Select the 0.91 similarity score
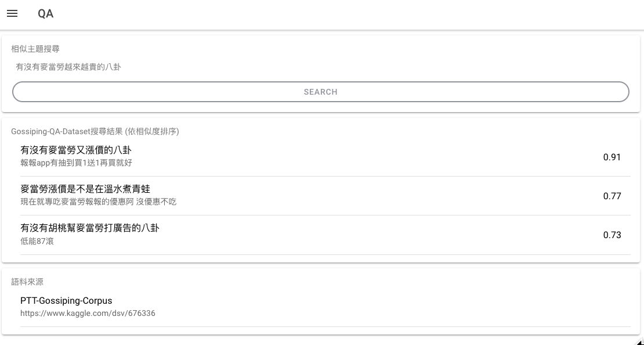This screenshot has width=644, height=345. tap(612, 157)
